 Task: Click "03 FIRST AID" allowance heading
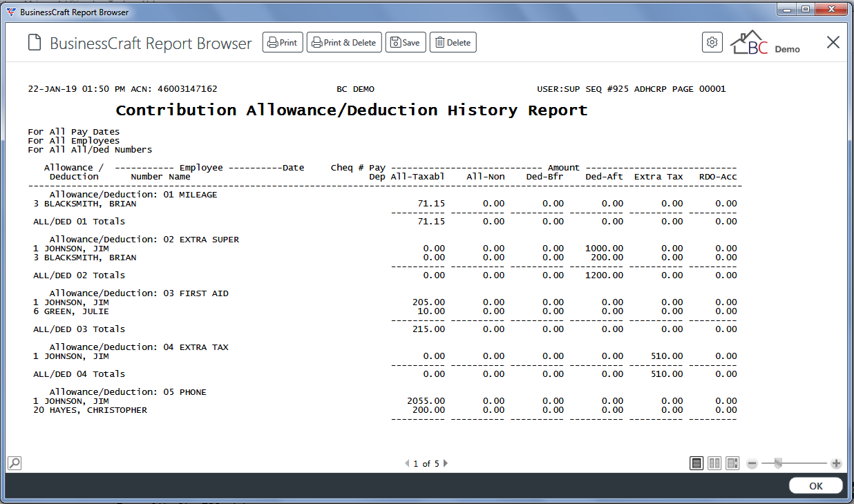pyautogui.click(x=196, y=293)
